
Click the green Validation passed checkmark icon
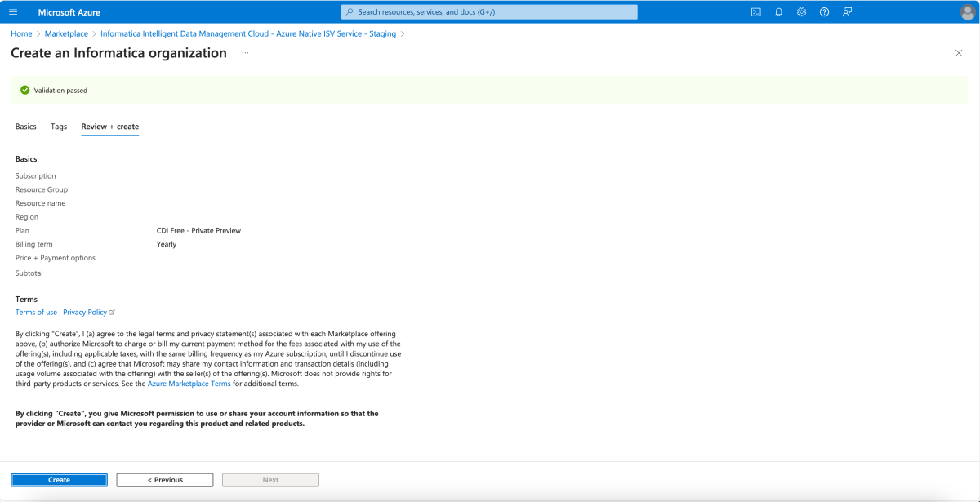(x=25, y=90)
